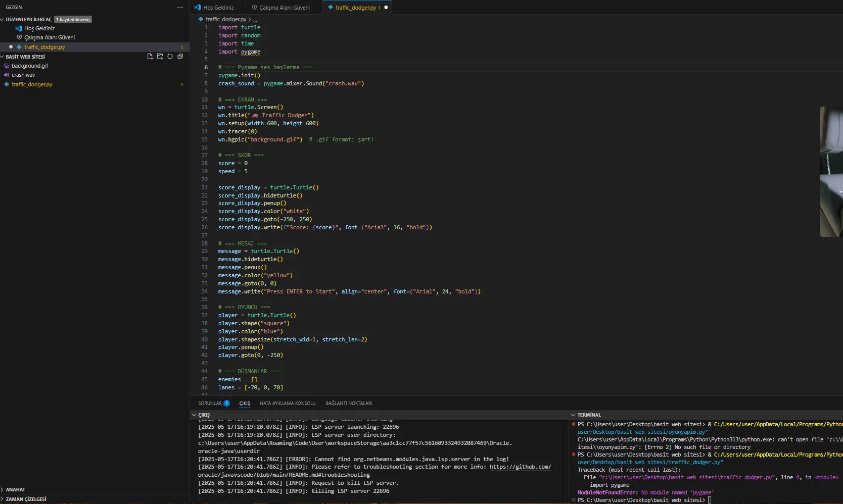Click the breadcrumb ellipsis after traffic_dodger.py
The height and width of the screenshot is (504, 843).
255,20
